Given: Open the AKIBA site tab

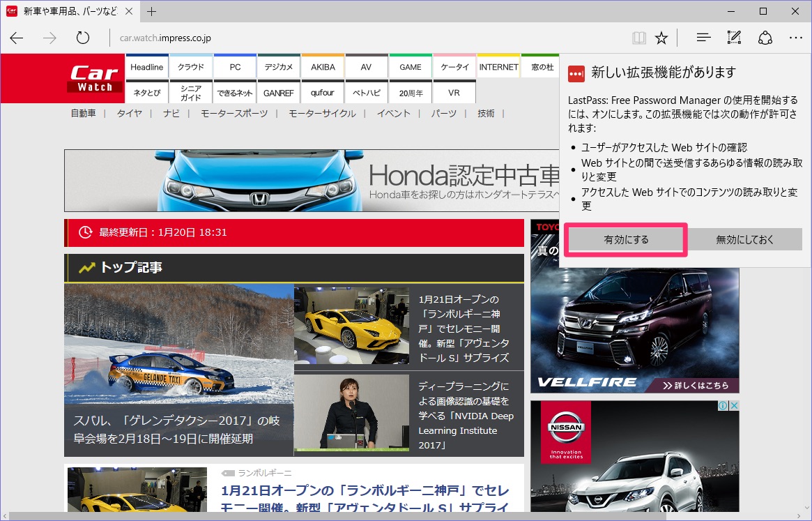Looking at the screenshot, I should 323,66.
